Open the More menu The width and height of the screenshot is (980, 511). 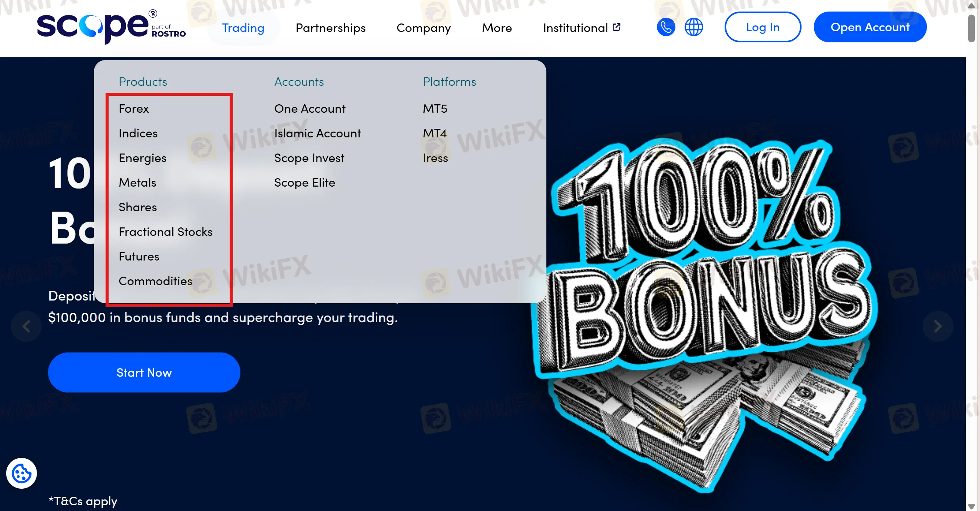click(x=497, y=28)
